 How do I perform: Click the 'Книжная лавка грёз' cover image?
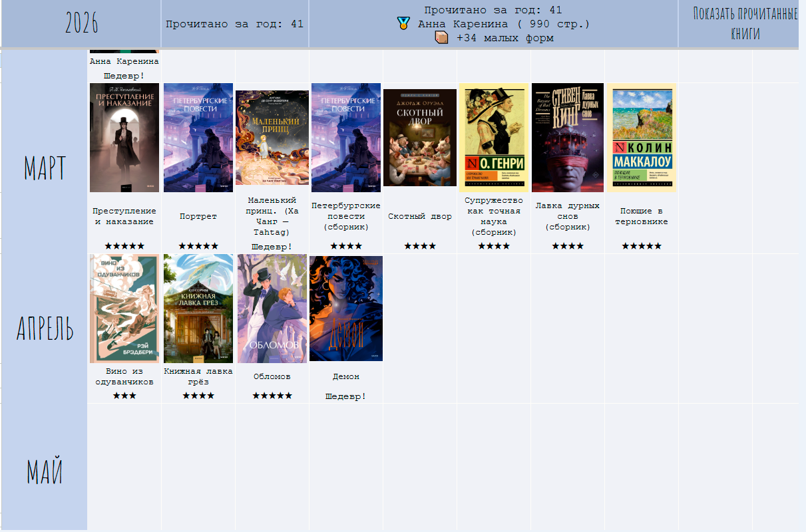pyautogui.click(x=198, y=309)
